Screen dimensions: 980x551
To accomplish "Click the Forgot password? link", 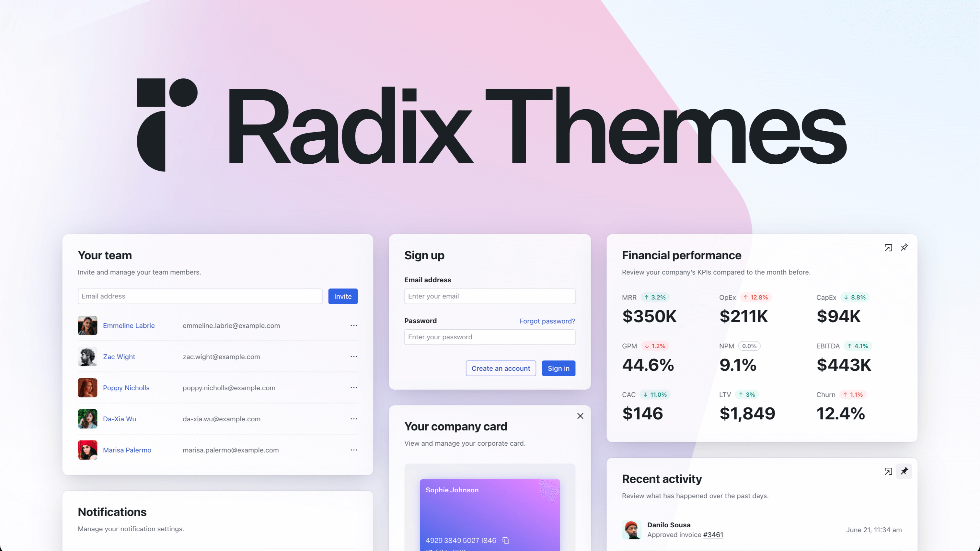I will [547, 321].
